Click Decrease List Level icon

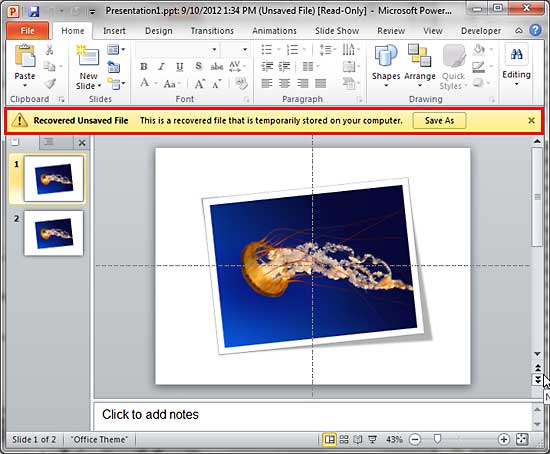point(267,66)
